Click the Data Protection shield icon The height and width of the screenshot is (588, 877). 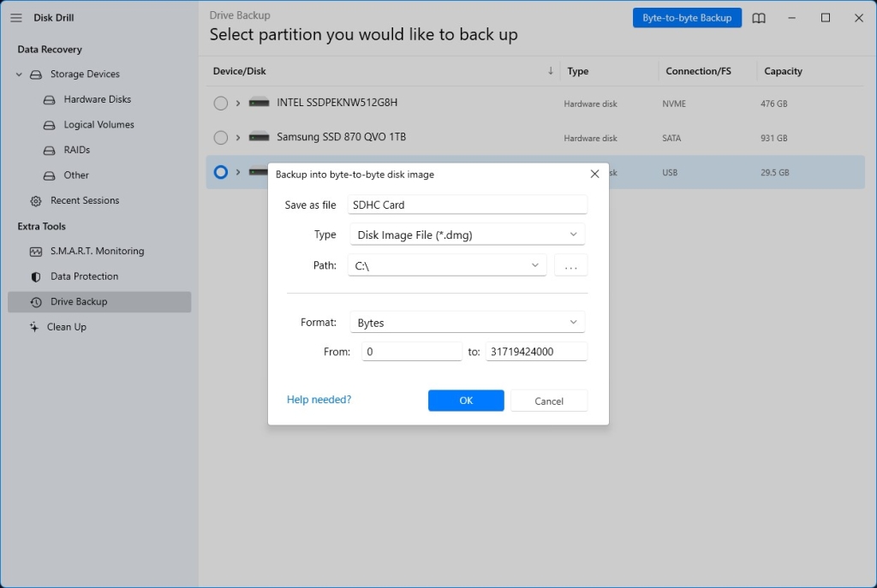[36, 276]
